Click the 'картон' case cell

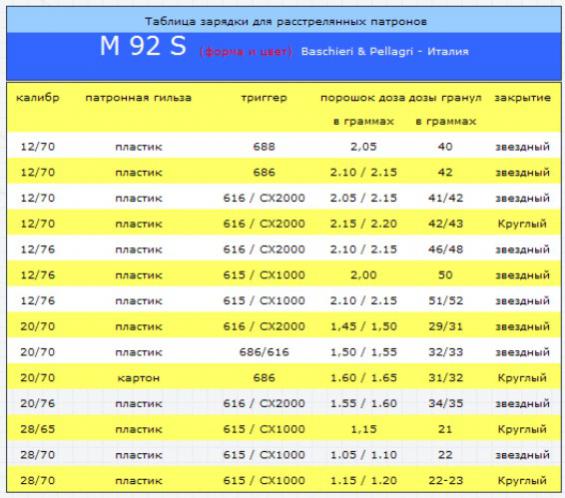tap(138, 378)
